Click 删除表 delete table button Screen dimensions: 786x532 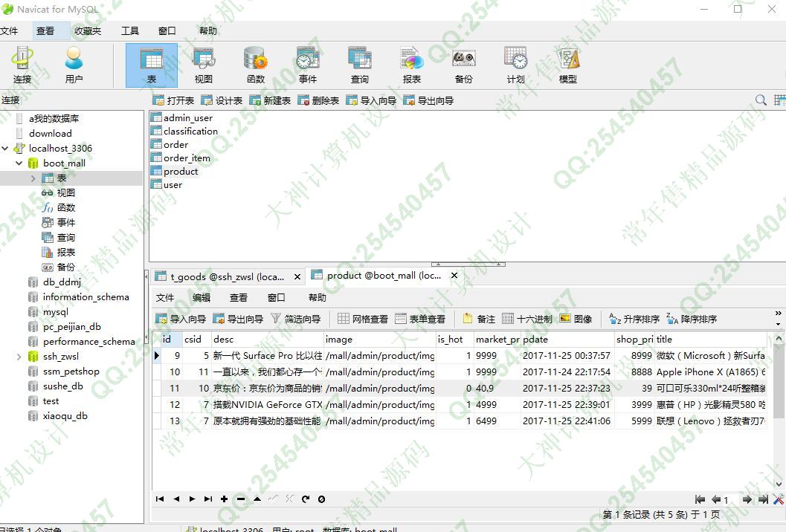pyautogui.click(x=318, y=101)
